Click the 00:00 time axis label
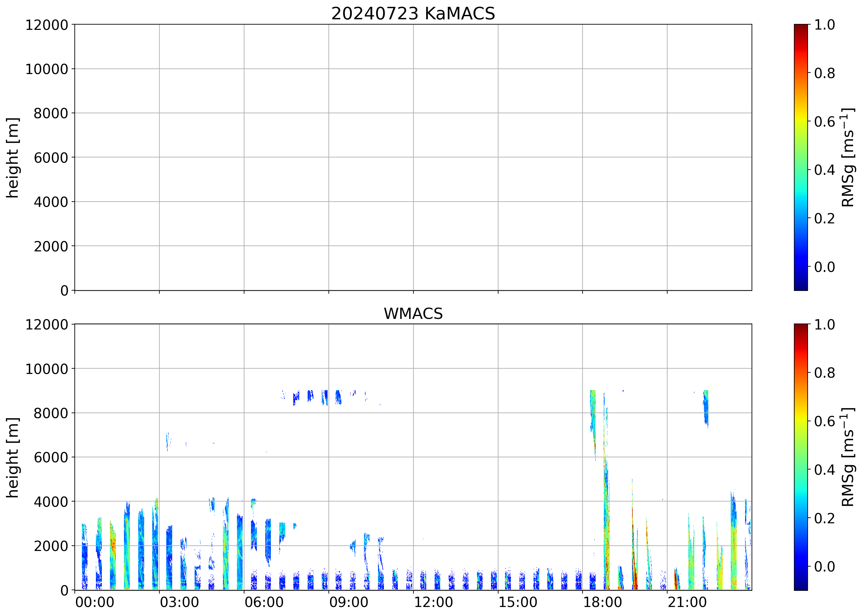864x616 pixels. tap(95, 602)
